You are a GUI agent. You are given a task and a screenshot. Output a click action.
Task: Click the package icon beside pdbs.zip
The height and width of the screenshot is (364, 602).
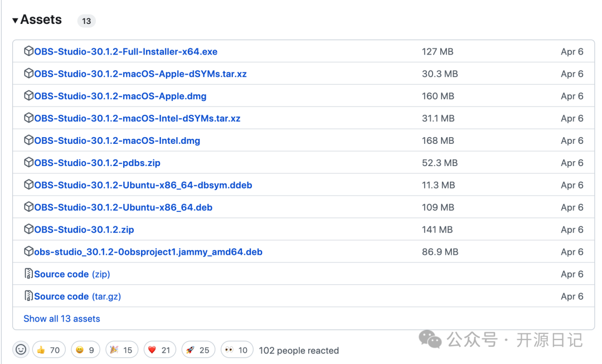click(29, 162)
